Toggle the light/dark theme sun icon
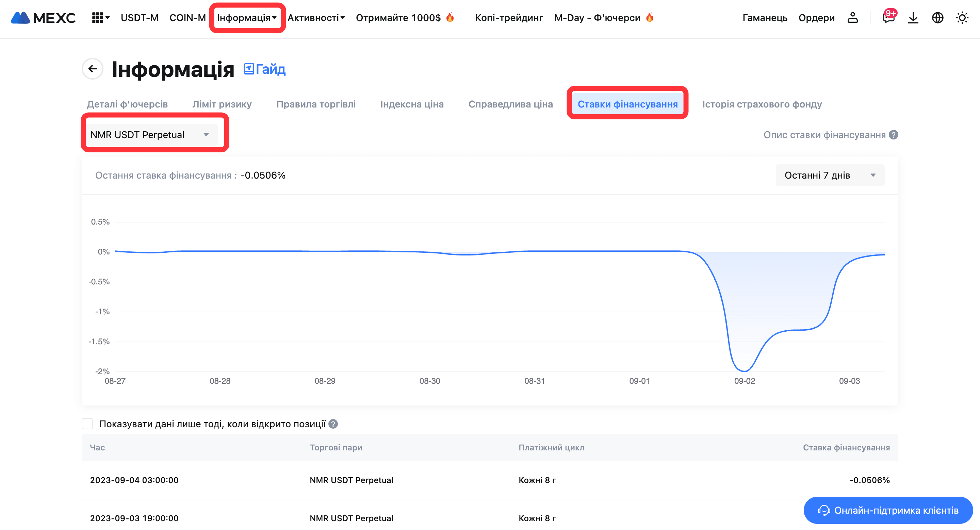 coord(962,18)
